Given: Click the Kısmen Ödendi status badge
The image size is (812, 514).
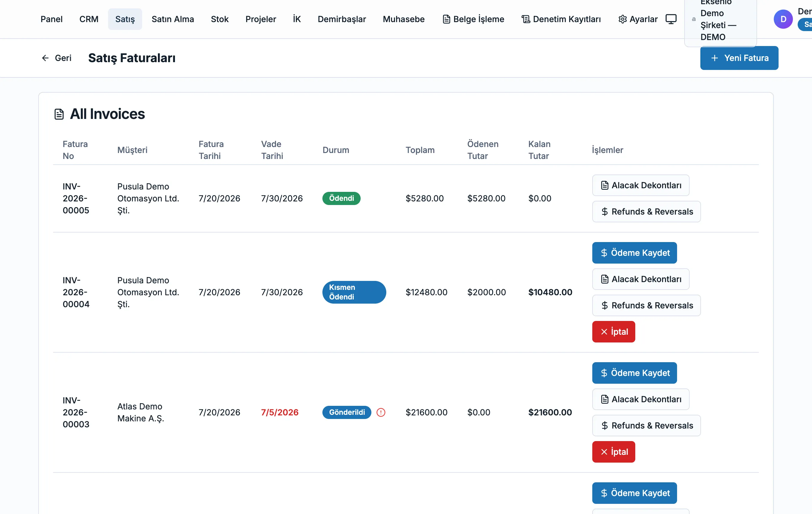Looking at the screenshot, I should pos(354,292).
